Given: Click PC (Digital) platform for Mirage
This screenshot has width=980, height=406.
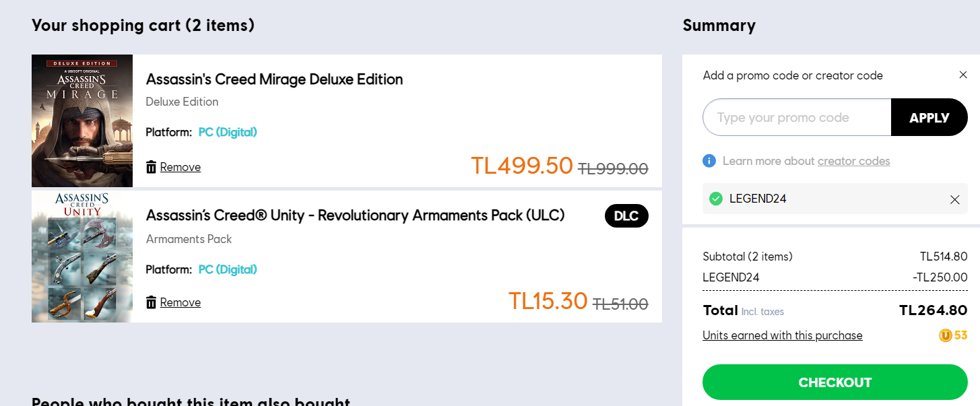Looking at the screenshot, I should (x=228, y=132).
